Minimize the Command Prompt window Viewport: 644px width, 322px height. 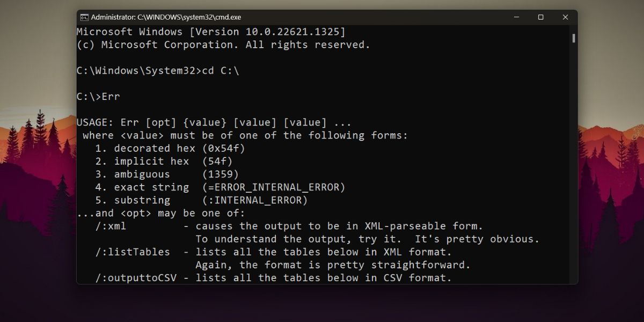pyautogui.click(x=516, y=17)
